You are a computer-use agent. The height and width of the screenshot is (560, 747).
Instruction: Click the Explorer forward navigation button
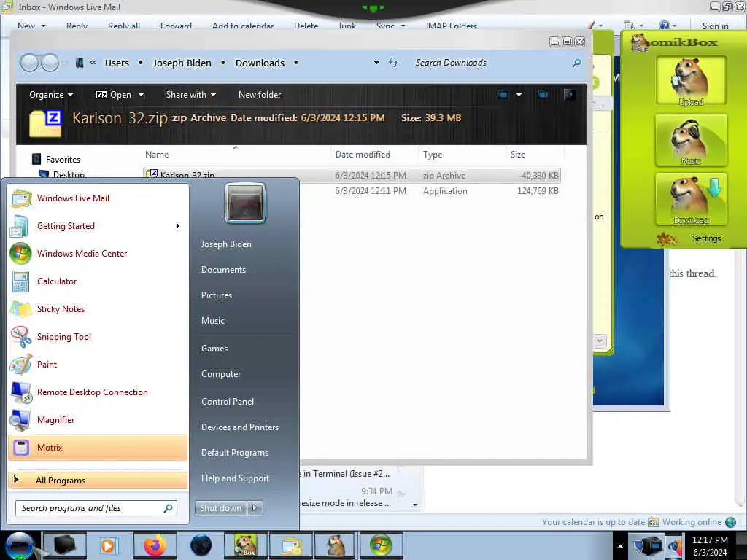50,63
